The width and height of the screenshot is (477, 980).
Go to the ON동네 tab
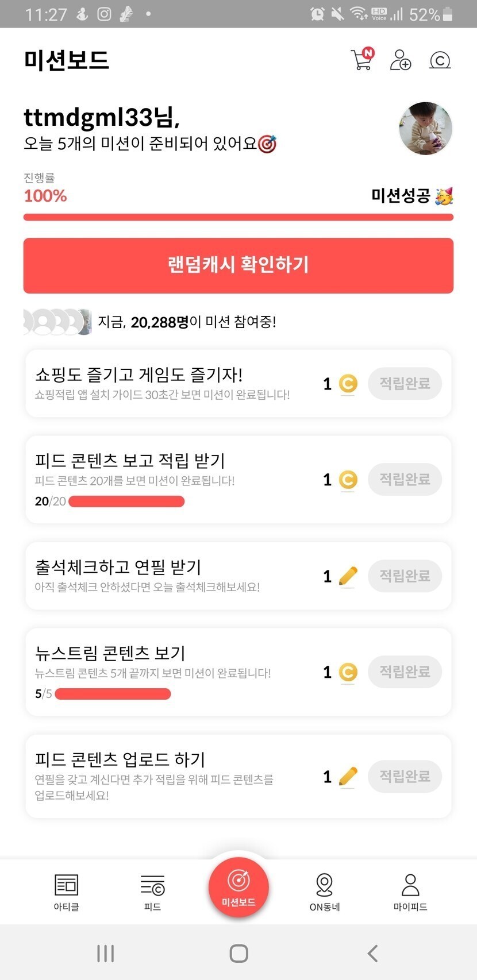click(x=325, y=892)
